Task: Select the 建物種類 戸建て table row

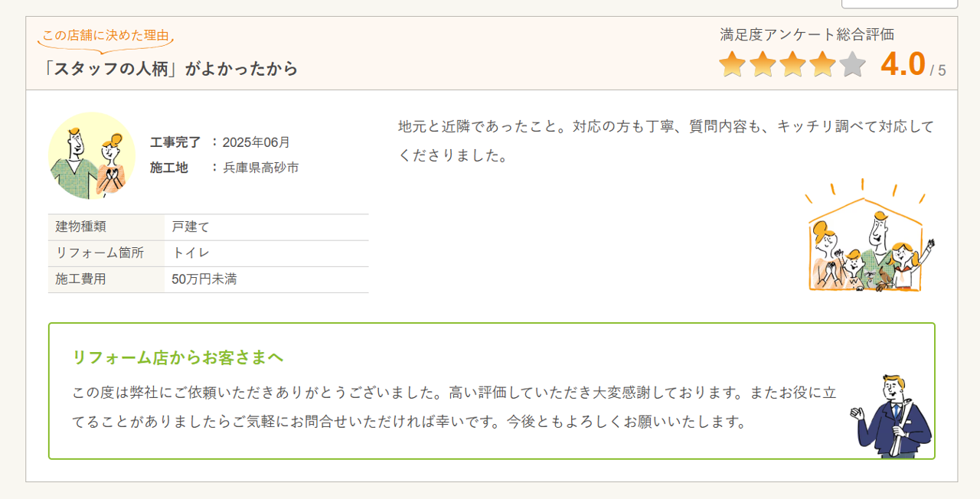Action: [208, 227]
